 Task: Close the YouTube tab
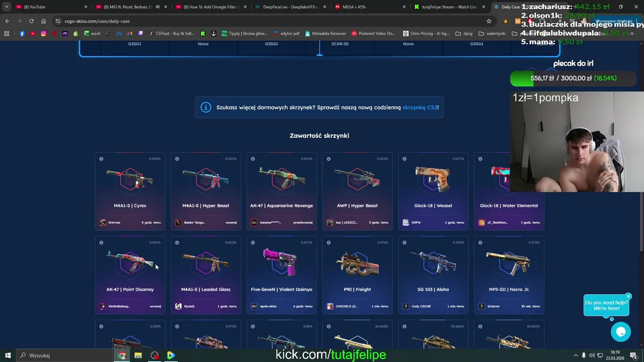[86, 7]
